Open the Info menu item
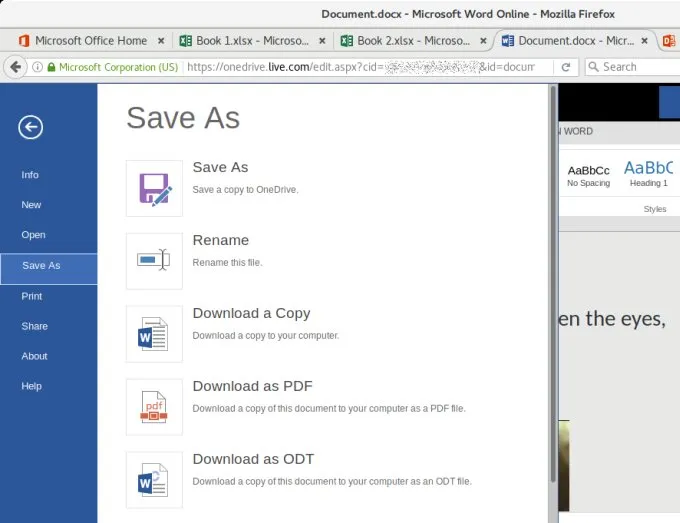This screenshot has width=680, height=523. tap(30, 175)
